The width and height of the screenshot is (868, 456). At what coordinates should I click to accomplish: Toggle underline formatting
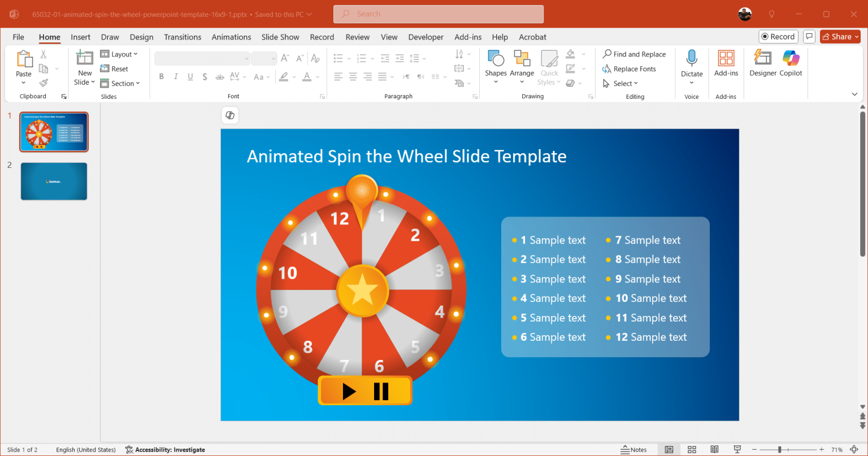click(x=190, y=76)
